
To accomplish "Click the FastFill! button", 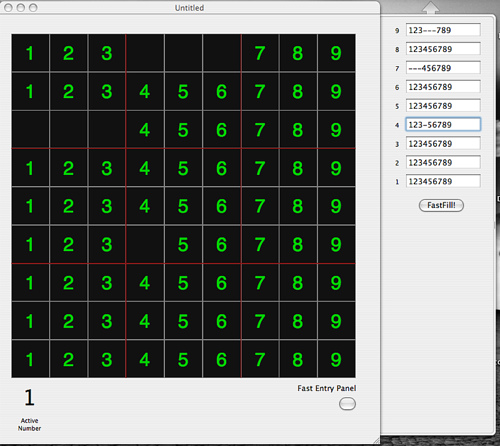I will click(441, 205).
